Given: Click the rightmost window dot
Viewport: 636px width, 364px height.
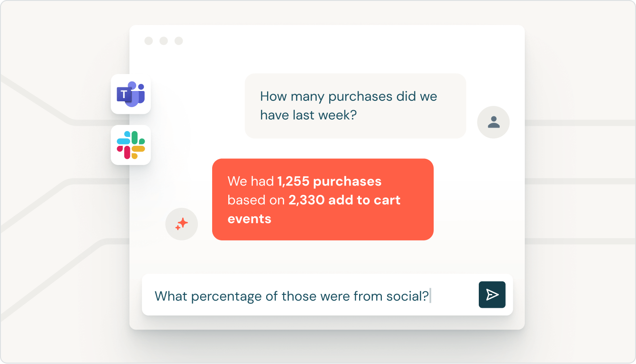Looking at the screenshot, I should (179, 41).
